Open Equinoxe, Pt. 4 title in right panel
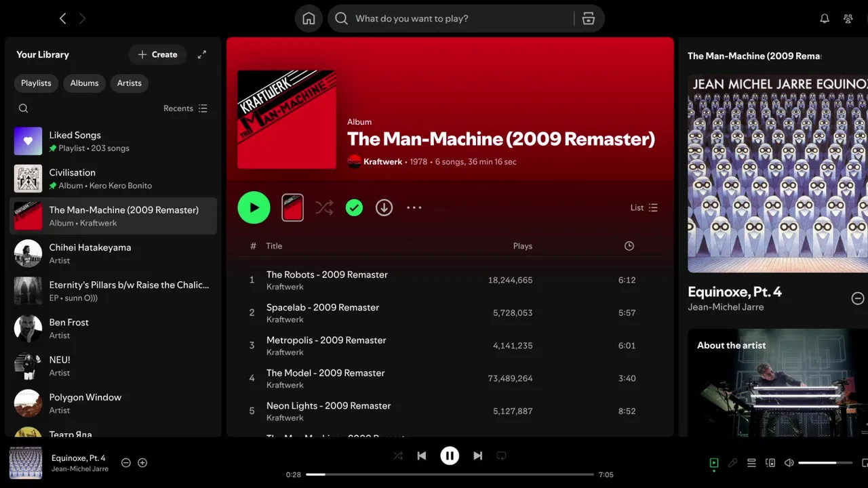868x488 pixels. (x=734, y=292)
